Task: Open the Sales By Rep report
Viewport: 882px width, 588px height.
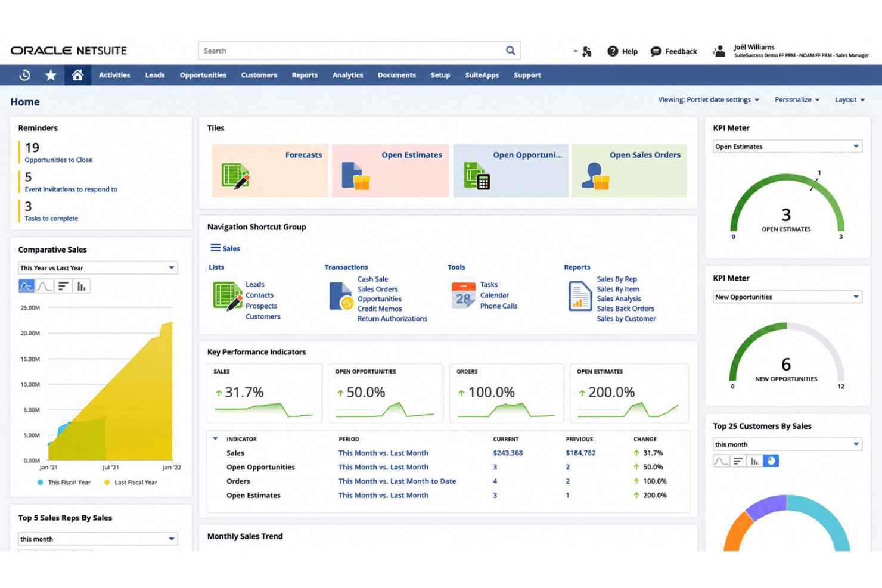Action: [x=617, y=279]
